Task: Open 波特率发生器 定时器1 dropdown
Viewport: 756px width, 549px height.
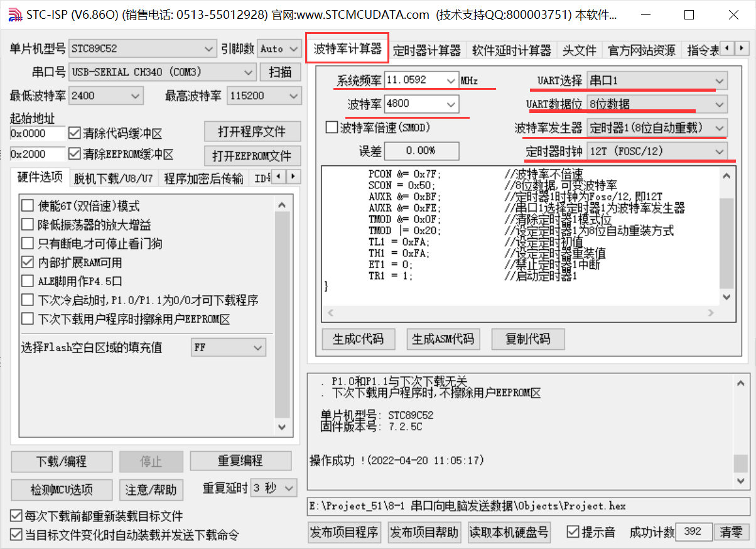Action: 657,128
